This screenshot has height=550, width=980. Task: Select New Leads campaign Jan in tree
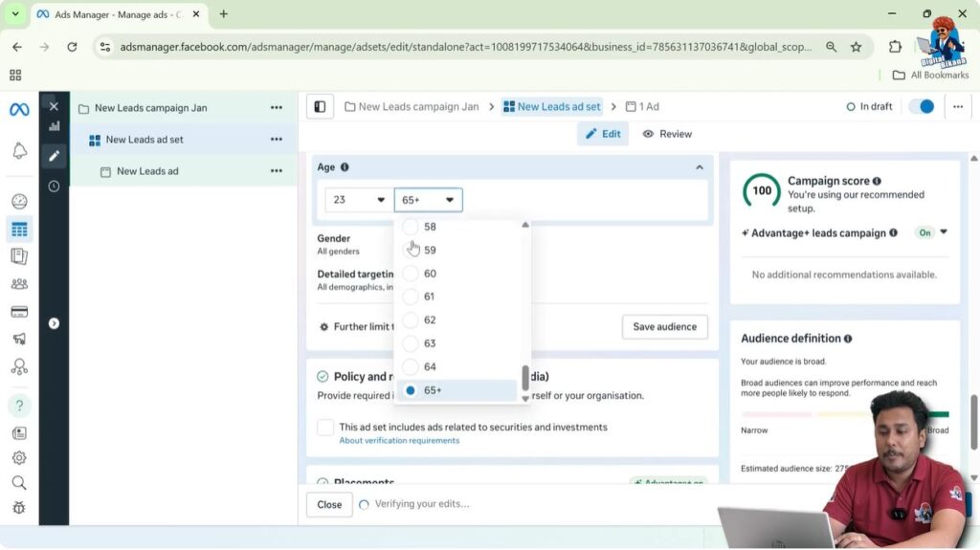[x=150, y=108]
